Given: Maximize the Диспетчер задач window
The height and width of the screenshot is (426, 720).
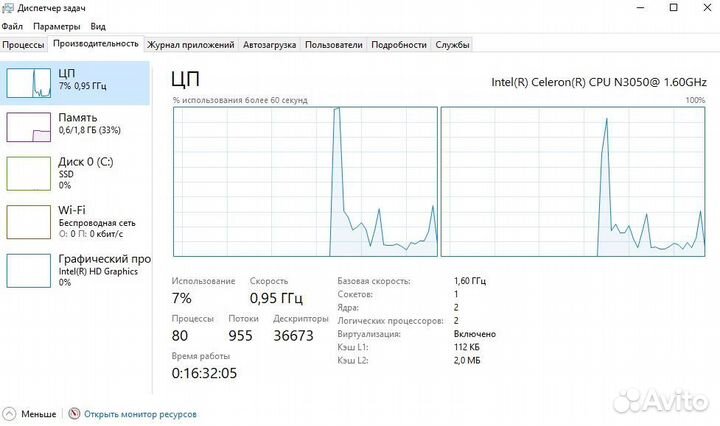Looking at the screenshot, I should (674, 8).
